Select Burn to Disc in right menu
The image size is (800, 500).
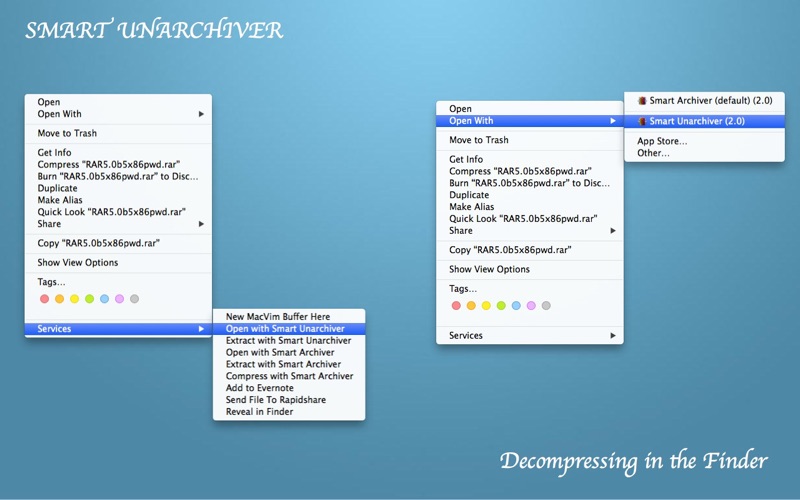click(530, 183)
